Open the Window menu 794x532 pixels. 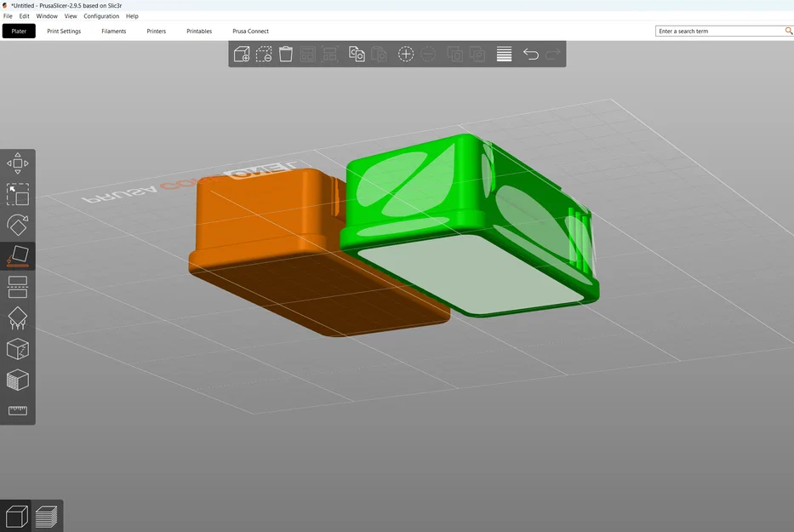point(47,16)
